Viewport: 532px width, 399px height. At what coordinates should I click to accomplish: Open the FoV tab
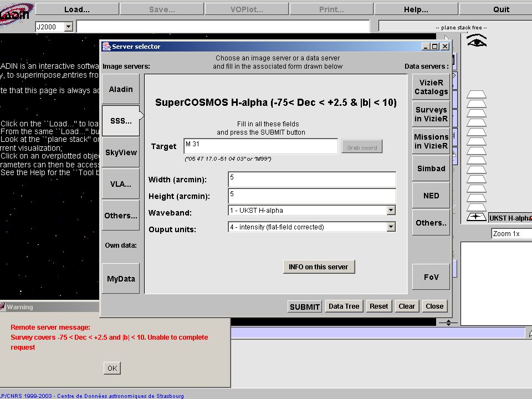pyautogui.click(x=431, y=277)
